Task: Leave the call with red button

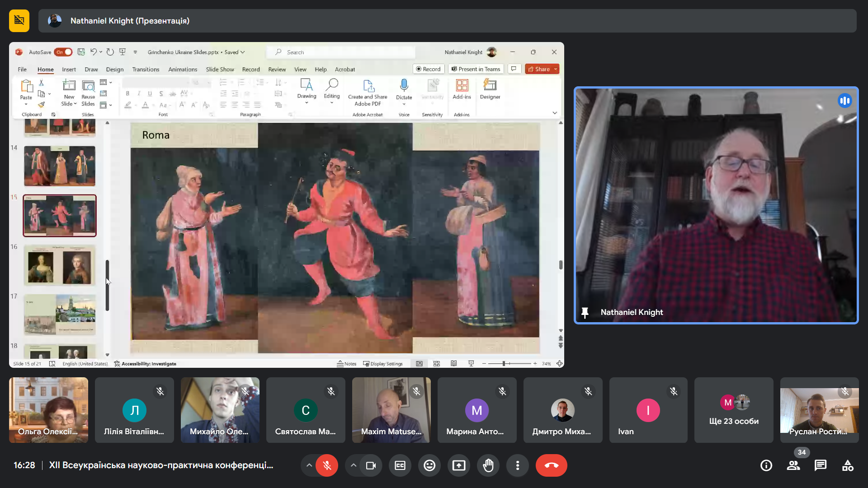Action: (x=551, y=465)
